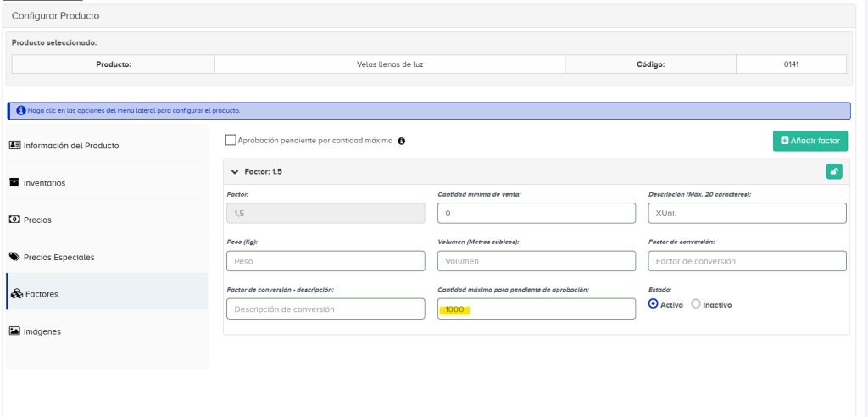
Task: Click the Factor: 1.5 section title
Action: point(263,172)
